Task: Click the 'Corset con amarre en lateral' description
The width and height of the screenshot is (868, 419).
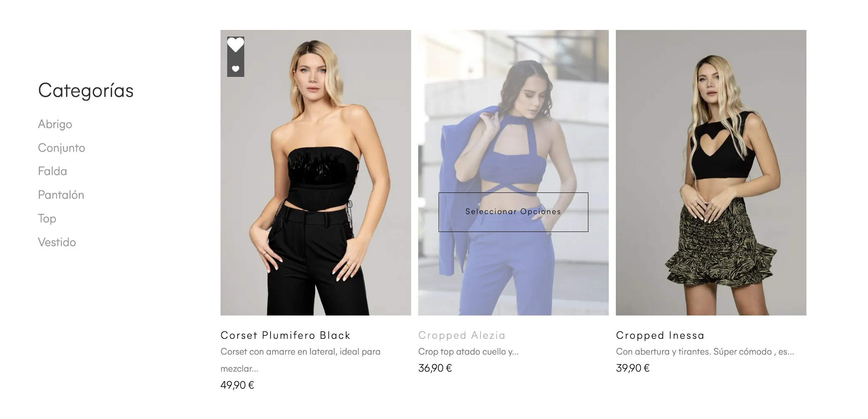Action: pos(300,360)
